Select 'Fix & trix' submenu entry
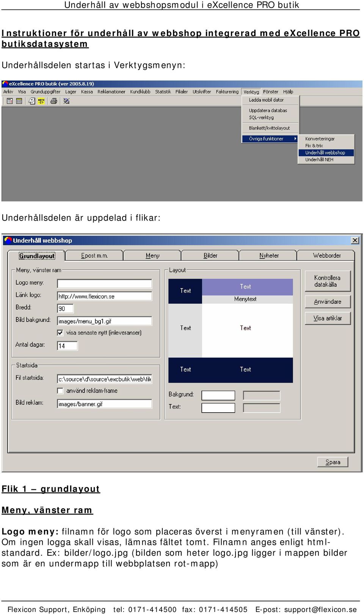 point(326,145)
